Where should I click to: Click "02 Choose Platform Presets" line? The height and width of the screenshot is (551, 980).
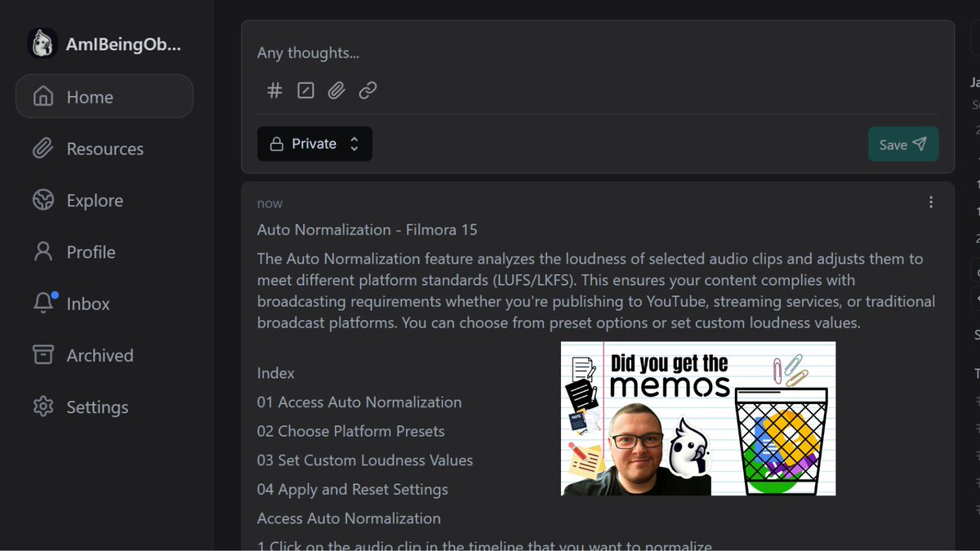(x=351, y=431)
